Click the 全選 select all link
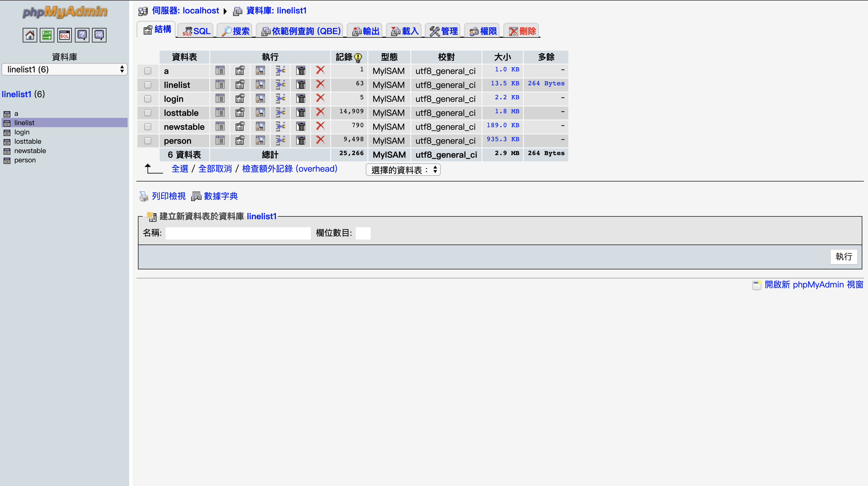Viewport: 868px width, 486px height. tap(180, 169)
